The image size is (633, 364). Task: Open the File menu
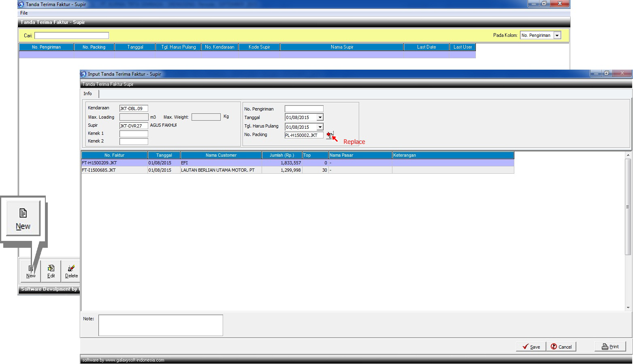(24, 13)
